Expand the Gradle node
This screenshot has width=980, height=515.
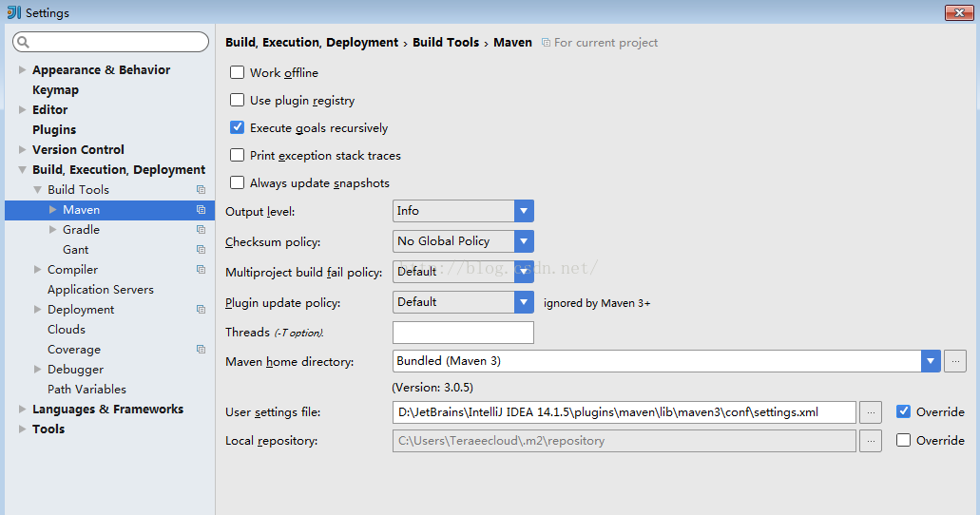(53, 229)
